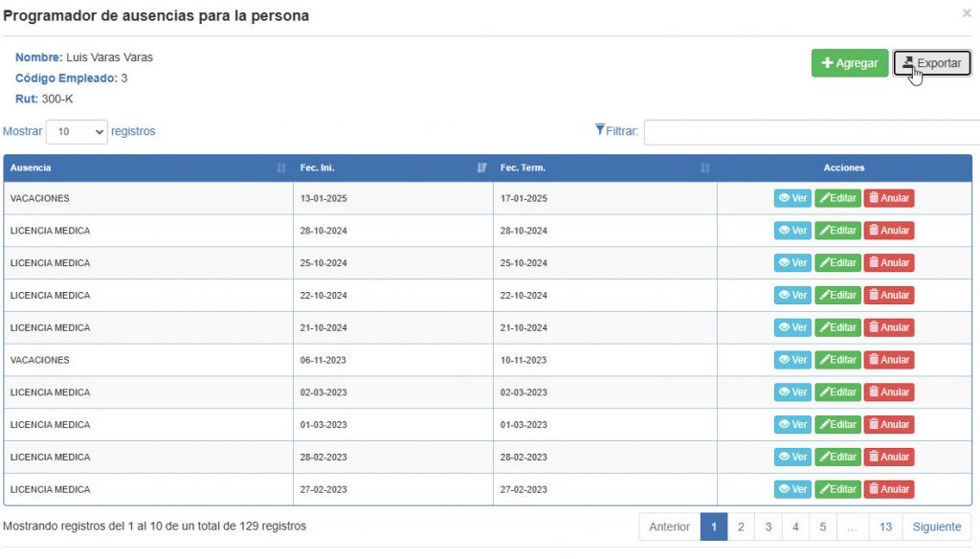Anular the 25-10-2024 licencia medica entry
980x559 pixels.
(889, 262)
